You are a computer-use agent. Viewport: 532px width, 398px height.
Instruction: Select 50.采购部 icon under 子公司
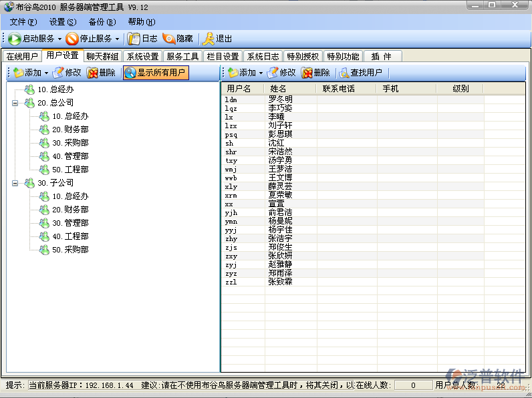tap(44, 250)
